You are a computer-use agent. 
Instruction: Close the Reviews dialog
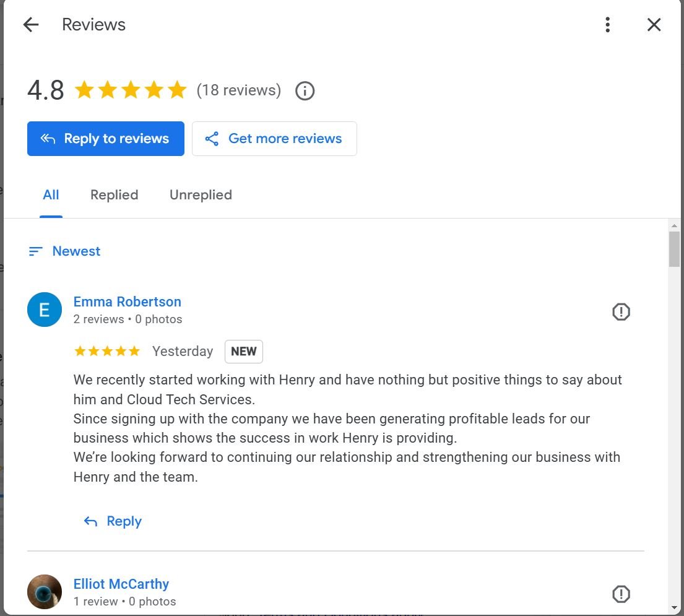pos(654,25)
